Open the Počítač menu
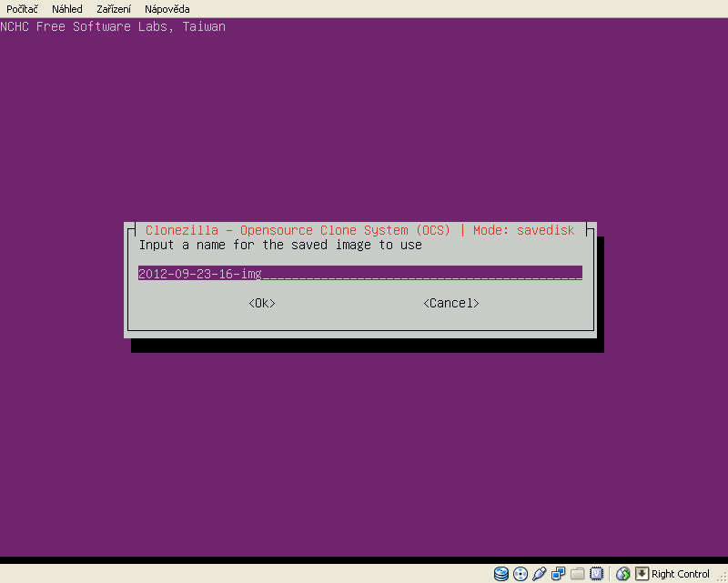This screenshot has height=583, width=728. [22, 9]
